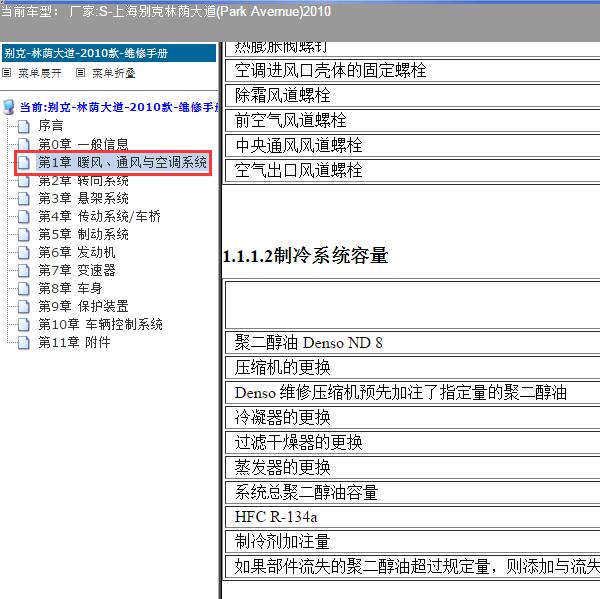Click the Denso 维修压缩机预先加注 row

[412, 393]
